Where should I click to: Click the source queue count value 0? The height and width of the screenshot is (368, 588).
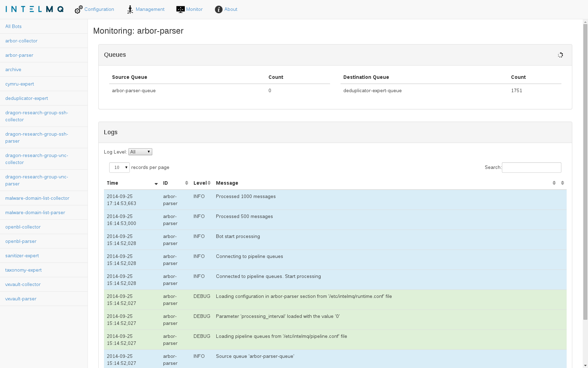click(x=270, y=90)
